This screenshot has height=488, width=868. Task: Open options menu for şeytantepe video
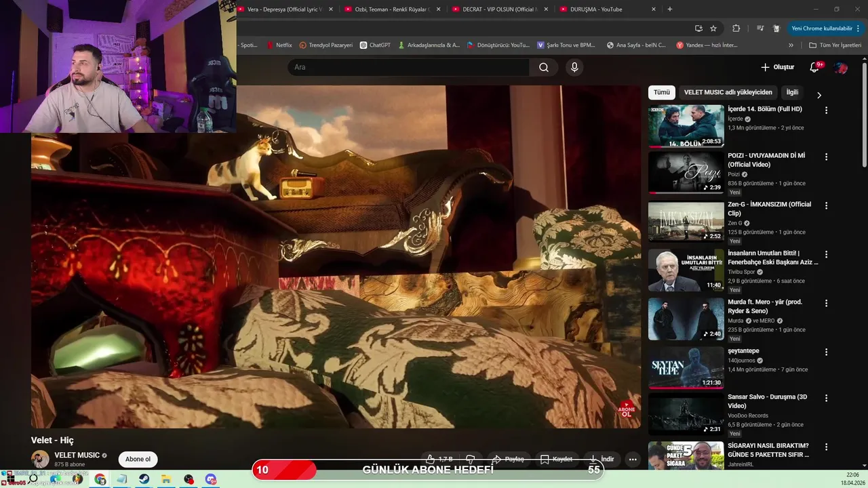[x=826, y=352]
